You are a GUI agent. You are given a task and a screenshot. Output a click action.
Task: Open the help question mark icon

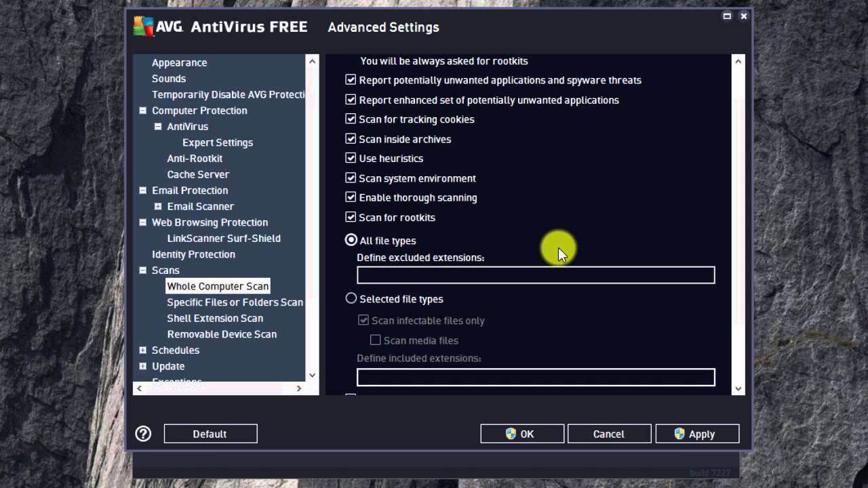point(143,434)
